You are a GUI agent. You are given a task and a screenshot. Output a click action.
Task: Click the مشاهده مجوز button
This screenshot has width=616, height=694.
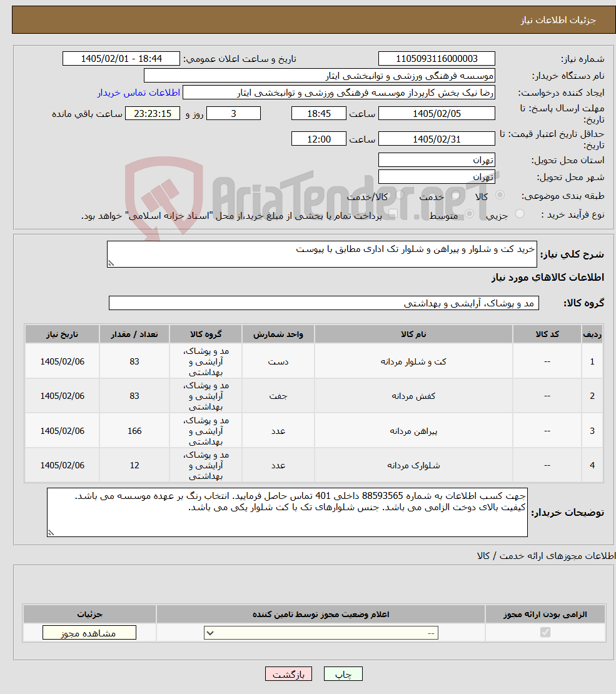[x=89, y=633]
